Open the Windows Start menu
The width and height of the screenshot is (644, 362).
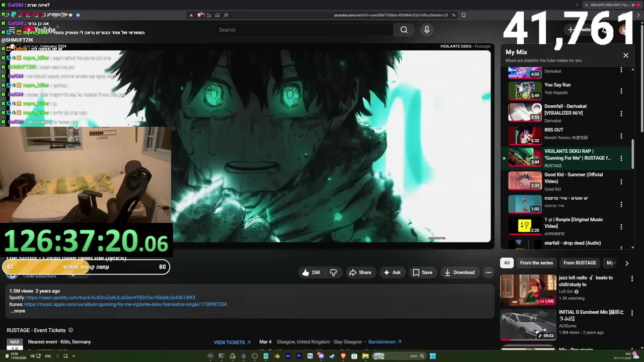tap(433, 356)
